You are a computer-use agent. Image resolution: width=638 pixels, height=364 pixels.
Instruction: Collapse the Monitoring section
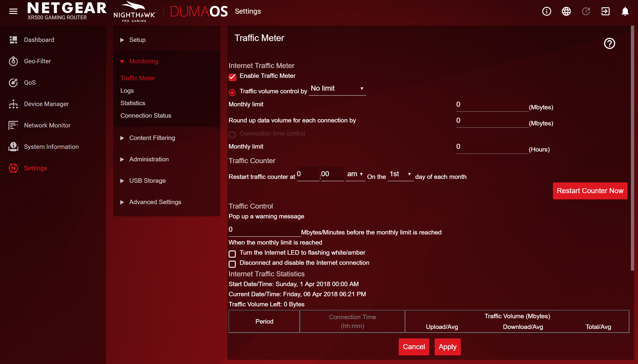(143, 61)
